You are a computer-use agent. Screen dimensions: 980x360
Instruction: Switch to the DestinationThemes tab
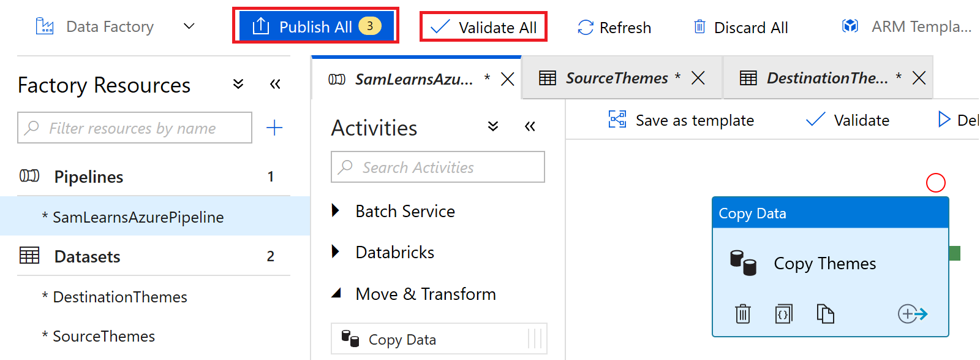pyautogui.click(x=826, y=78)
